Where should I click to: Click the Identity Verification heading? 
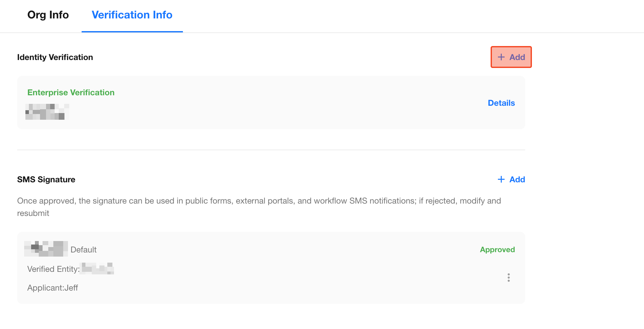(55, 57)
